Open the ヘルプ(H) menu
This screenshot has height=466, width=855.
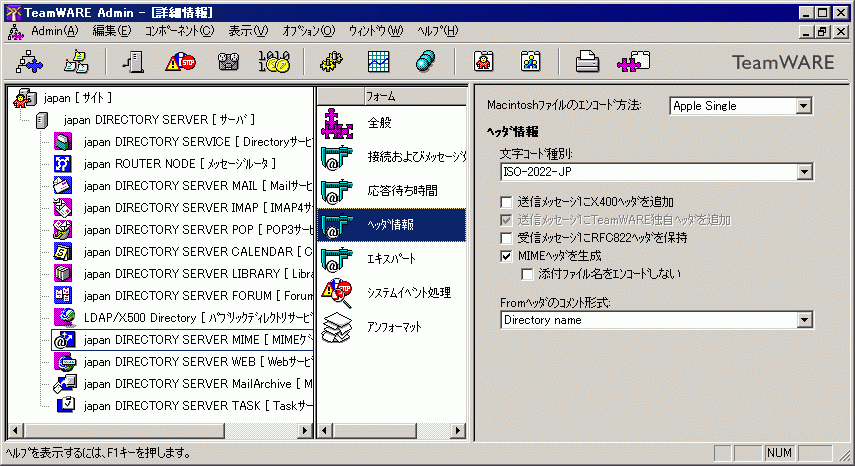[437, 31]
